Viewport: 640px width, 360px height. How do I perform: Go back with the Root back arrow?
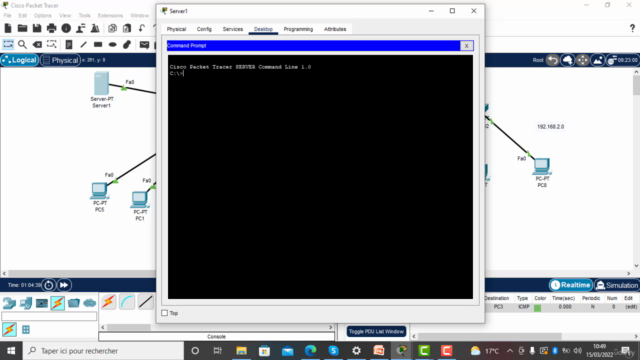tap(553, 60)
